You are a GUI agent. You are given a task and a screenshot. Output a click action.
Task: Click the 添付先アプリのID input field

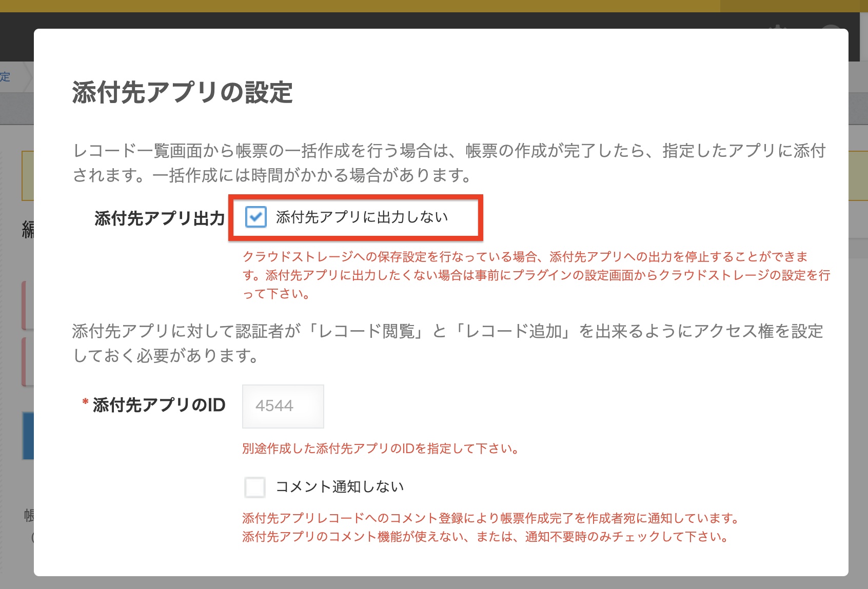[x=283, y=406]
